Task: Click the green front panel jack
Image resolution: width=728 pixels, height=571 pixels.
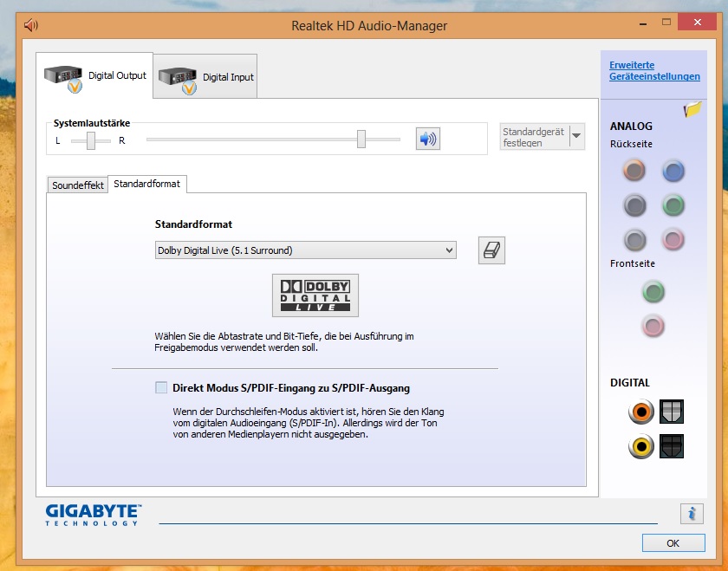Action: pos(653,291)
